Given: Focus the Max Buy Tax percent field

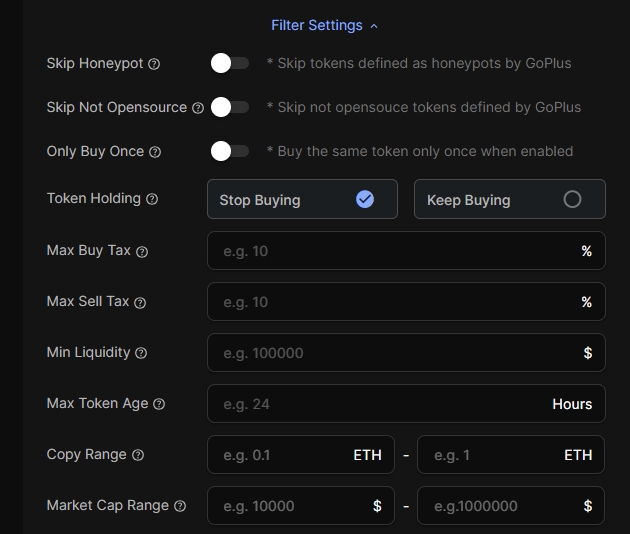Looking at the screenshot, I should [x=406, y=251].
